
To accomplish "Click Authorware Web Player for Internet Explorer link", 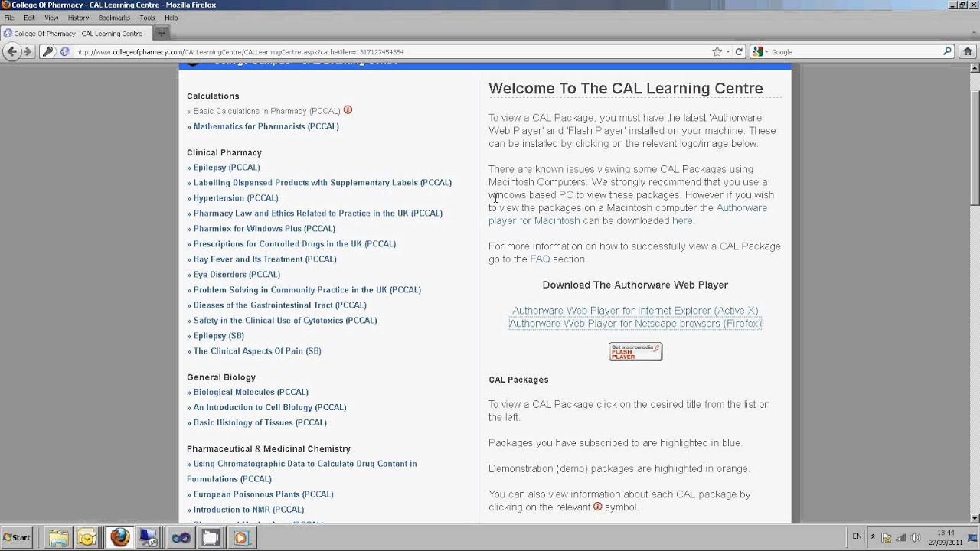I will pos(635,310).
